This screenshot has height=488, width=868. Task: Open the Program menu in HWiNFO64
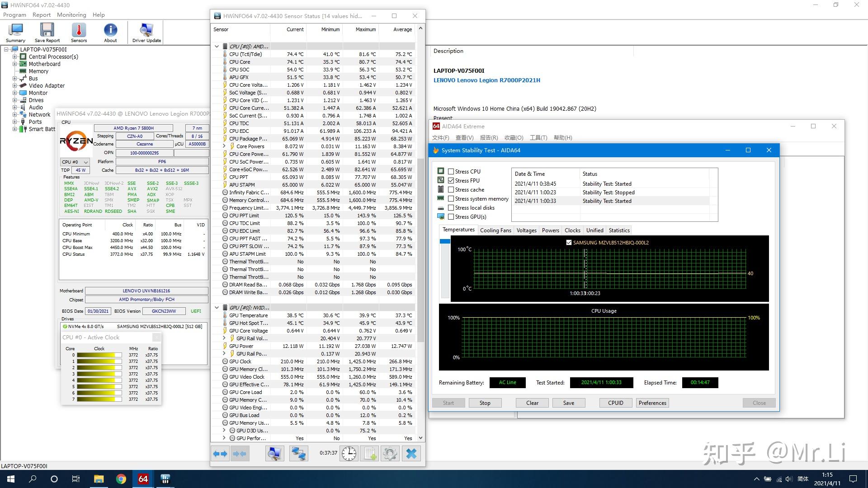14,15
